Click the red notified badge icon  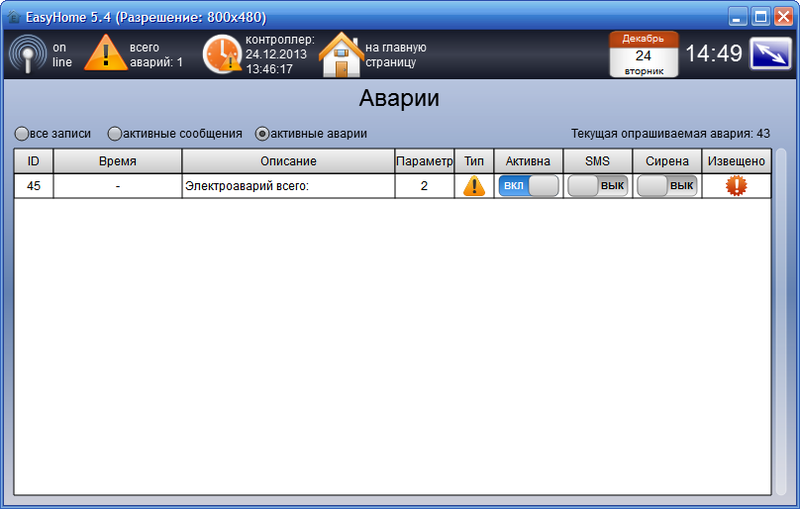(x=737, y=186)
